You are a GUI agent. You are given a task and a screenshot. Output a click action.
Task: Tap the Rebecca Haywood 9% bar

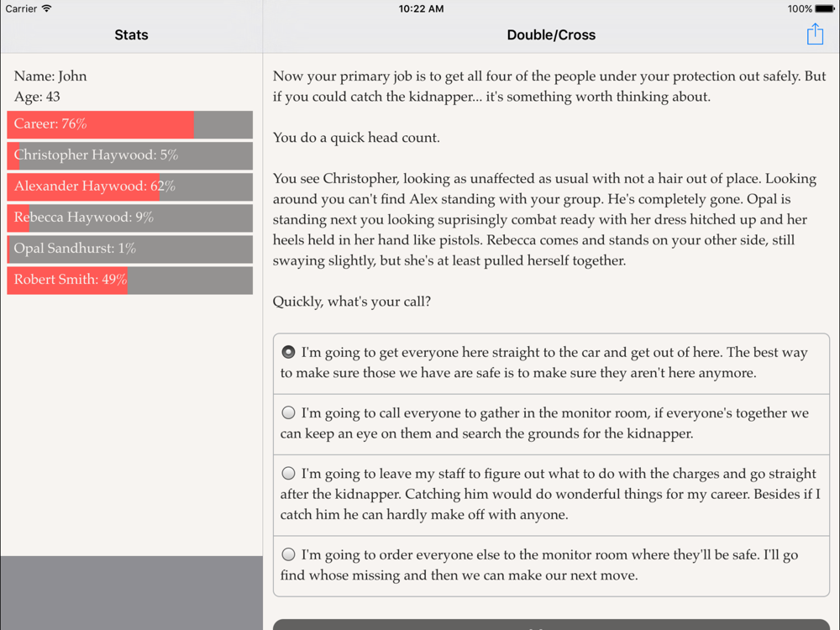129,218
